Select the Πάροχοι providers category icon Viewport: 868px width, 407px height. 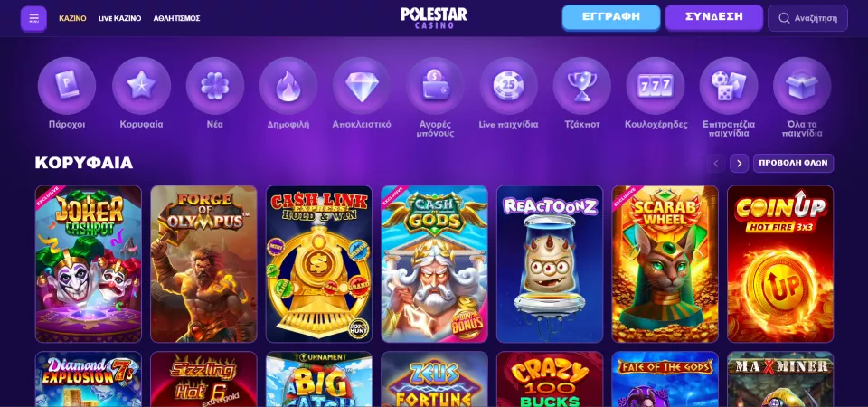tap(66, 86)
